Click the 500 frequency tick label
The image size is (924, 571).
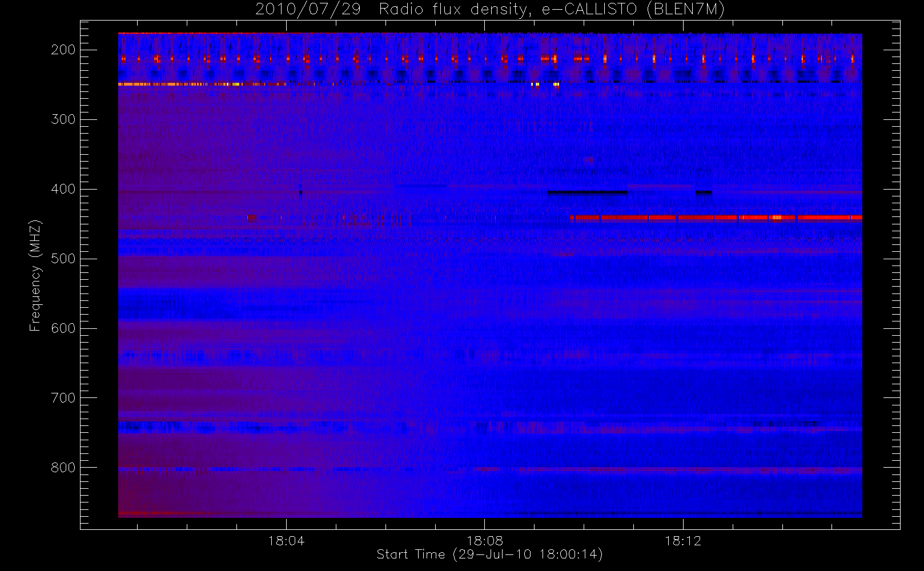coord(63,259)
